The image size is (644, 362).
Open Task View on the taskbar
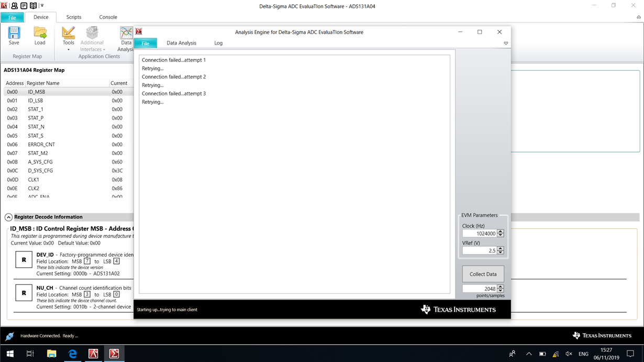pos(30,354)
